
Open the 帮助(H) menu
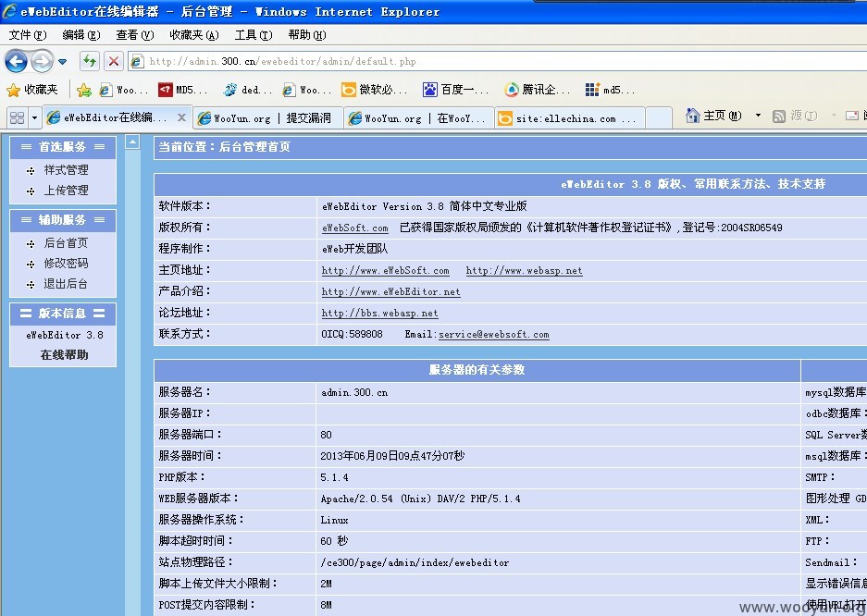coord(307,35)
